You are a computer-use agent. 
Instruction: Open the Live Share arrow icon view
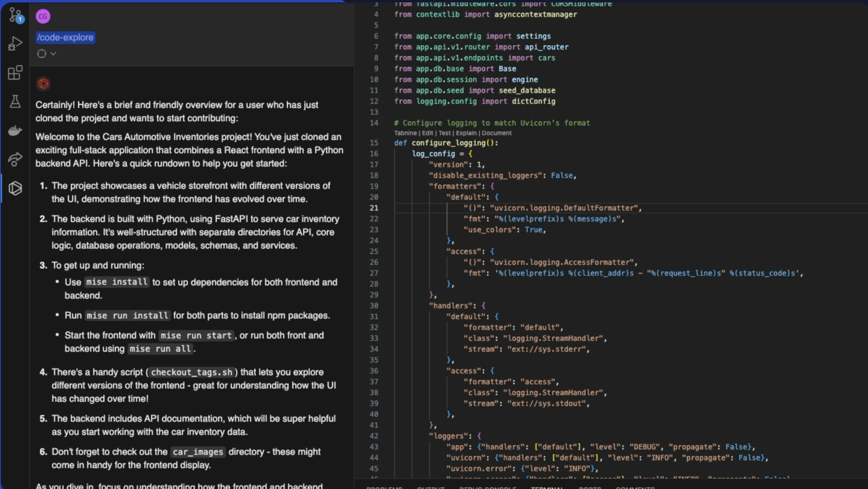pos(15,159)
